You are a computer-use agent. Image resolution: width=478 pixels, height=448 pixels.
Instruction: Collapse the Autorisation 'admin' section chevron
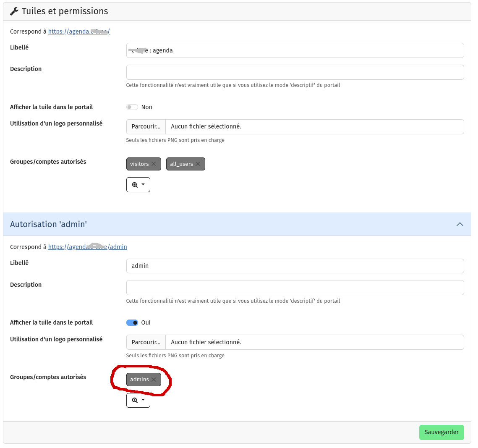point(460,224)
